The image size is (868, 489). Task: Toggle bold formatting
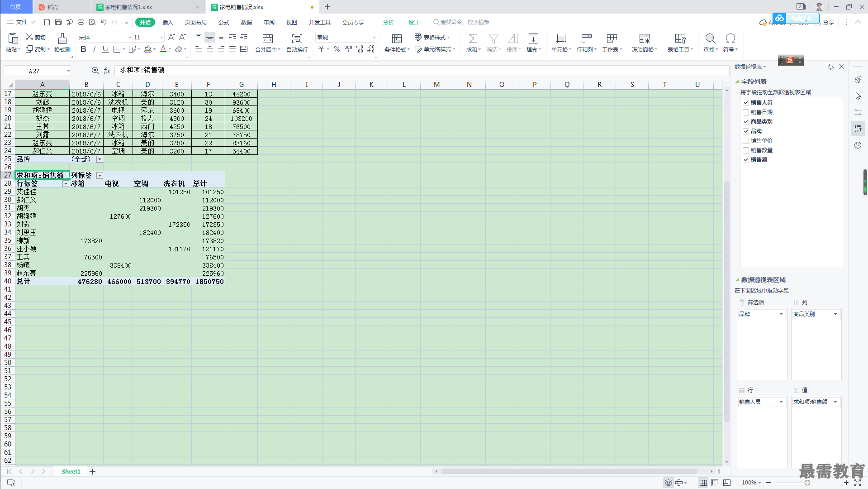pos(83,49)
